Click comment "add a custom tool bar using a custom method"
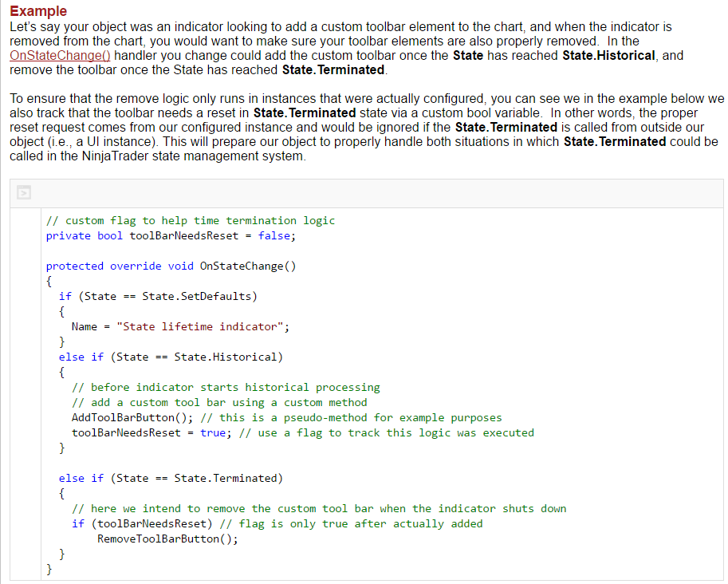Viewport: 728px width, 584px height. tap(219, 402)
